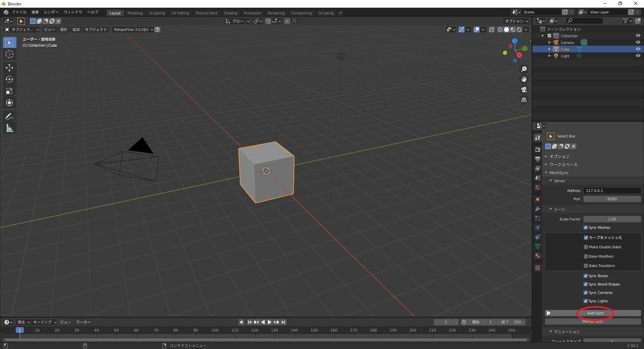Select the Move tool in the viewport toolbar

(x=9, y=67)
